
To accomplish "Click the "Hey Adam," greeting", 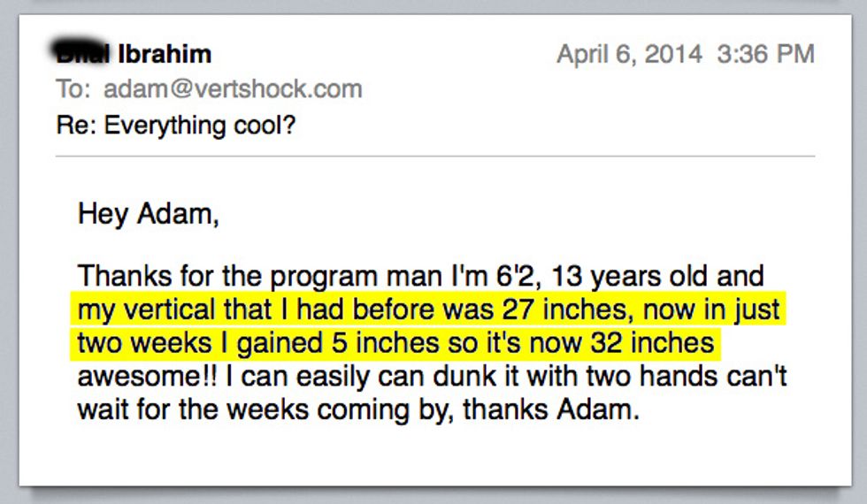I will pyautogui.click(x=148, y=213).
